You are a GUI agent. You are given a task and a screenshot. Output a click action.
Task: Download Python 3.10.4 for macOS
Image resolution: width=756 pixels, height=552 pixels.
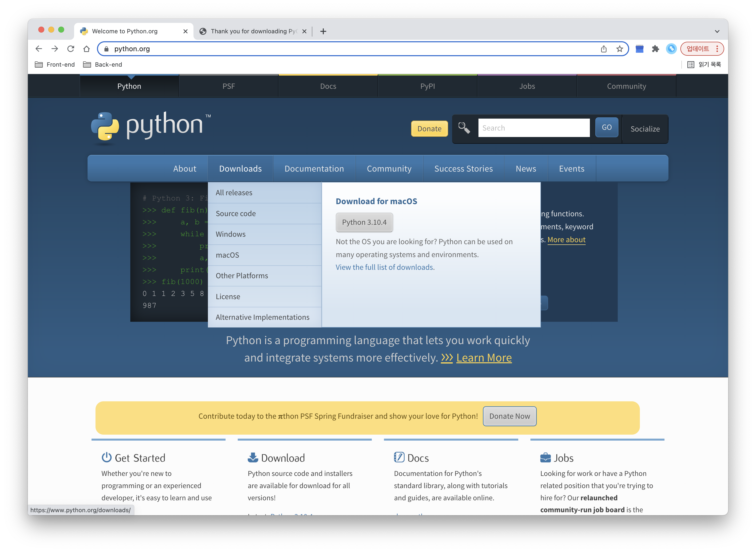click(x=364, y=222)
